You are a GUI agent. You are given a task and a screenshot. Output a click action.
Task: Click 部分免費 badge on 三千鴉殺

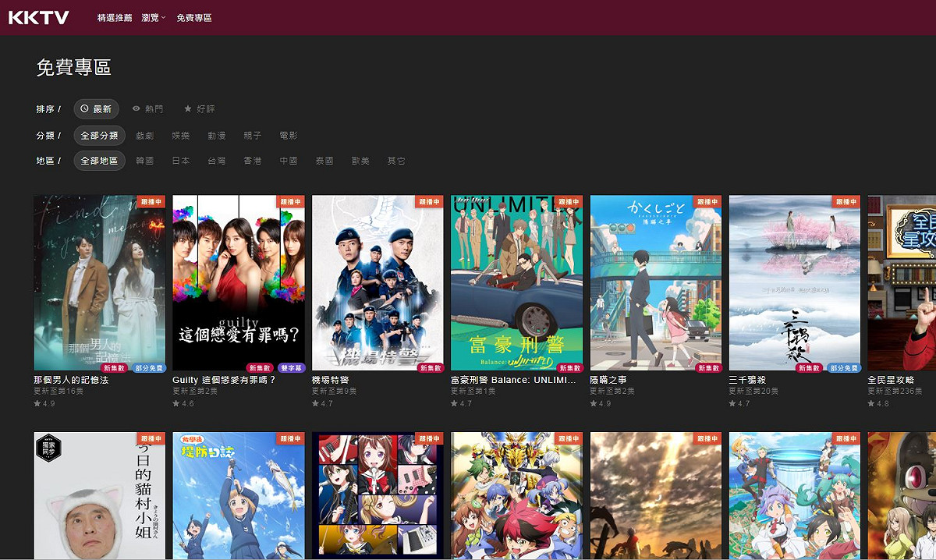(x=843, y=367)
